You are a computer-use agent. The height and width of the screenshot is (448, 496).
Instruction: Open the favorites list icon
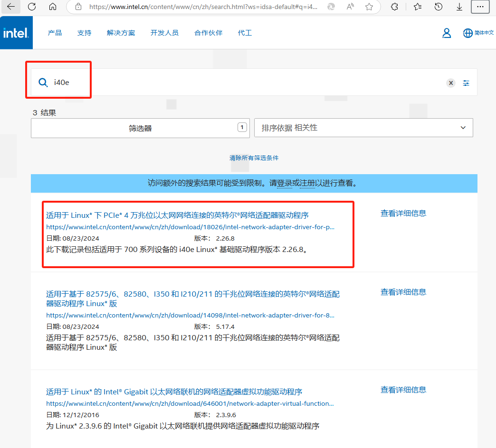(418, 7)
